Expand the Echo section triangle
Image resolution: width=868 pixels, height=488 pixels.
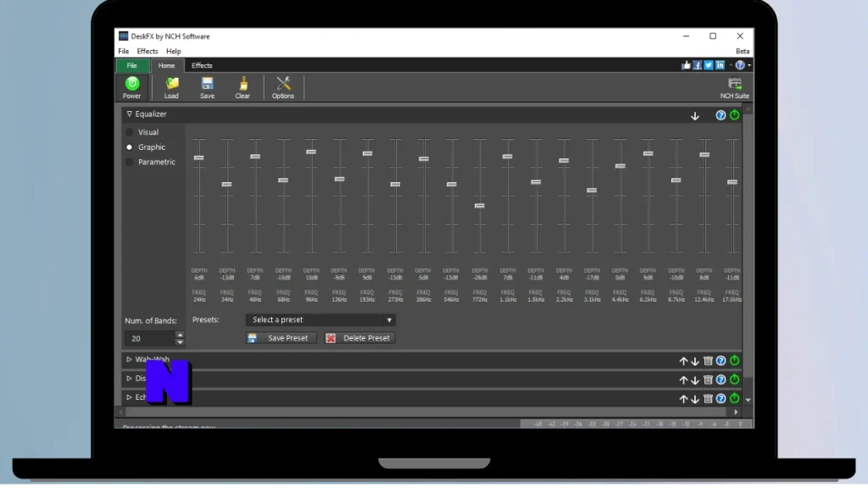tap(129, 397)
